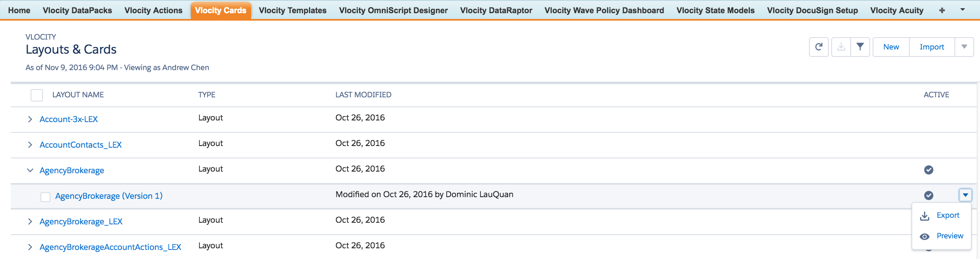
Task: Open the AccountContacts_LEX layout link
Action: tap(81, 145)
